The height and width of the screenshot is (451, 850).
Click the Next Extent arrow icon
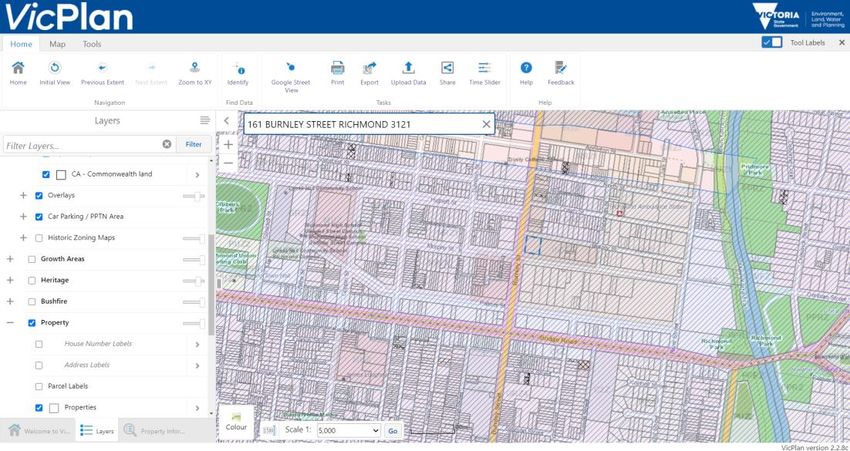click(x=151, y=68)
